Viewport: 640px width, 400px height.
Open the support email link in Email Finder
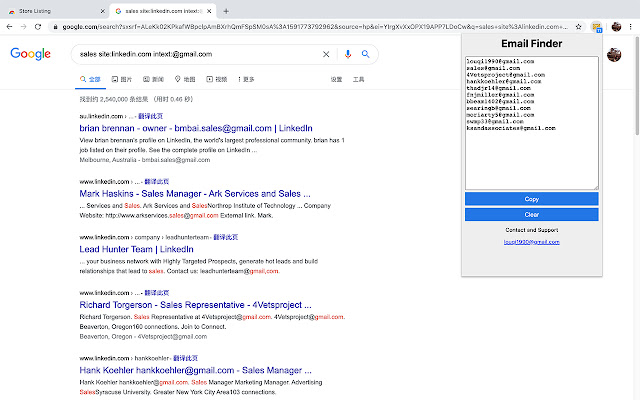[x=531, y=242]
